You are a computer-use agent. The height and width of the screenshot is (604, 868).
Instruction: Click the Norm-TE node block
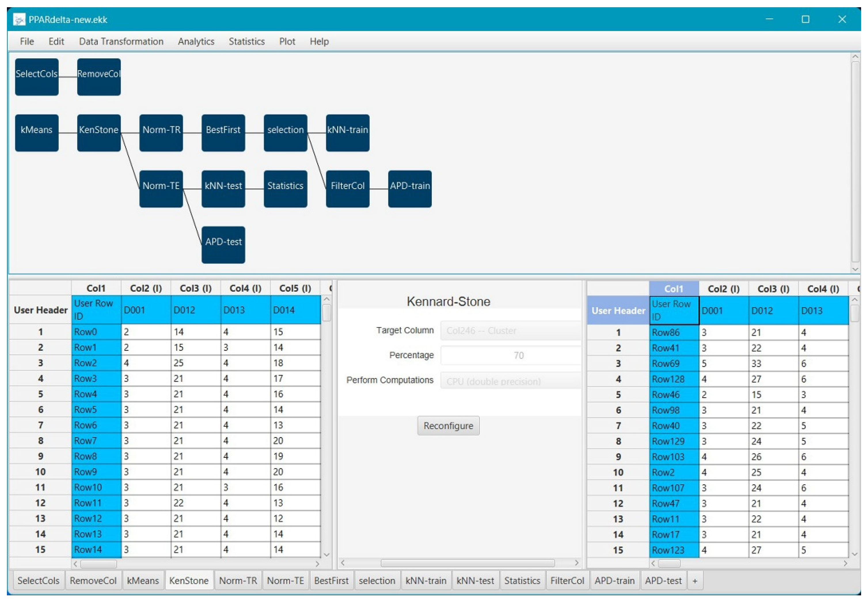tap(161, 189)
